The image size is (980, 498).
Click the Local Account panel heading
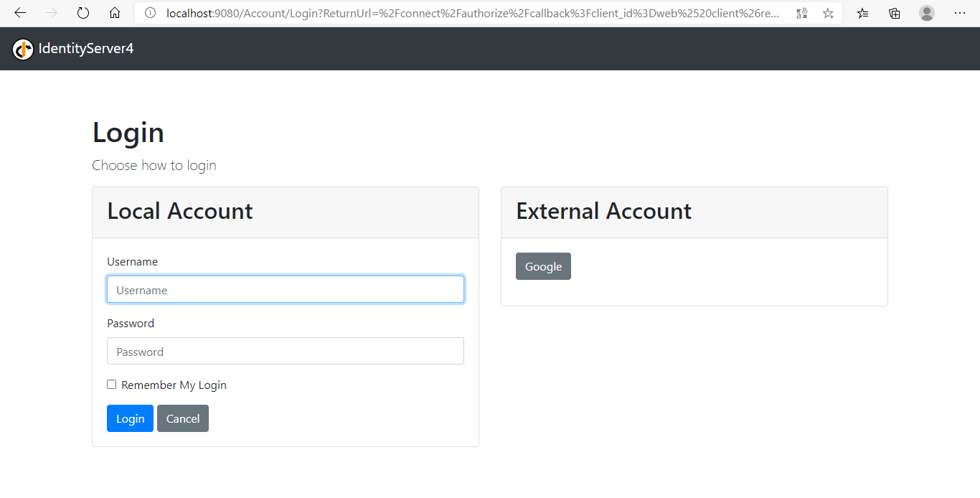(x=180, y=211)
